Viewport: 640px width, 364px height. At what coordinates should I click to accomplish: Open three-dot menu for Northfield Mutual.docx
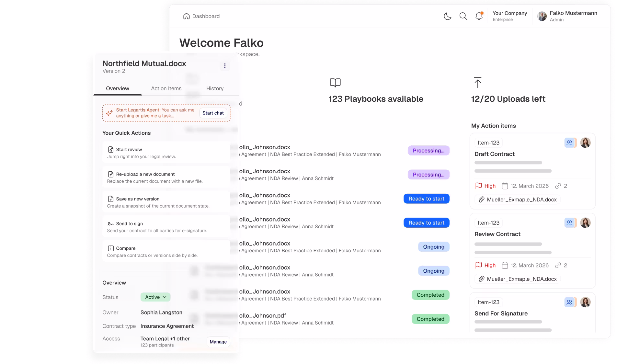coord(225,66)
